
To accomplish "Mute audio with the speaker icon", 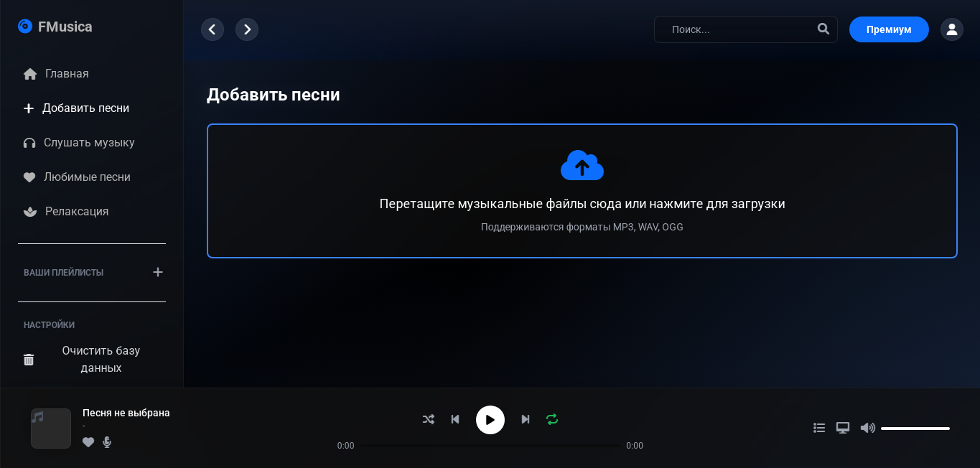I will [x=867, y=428].
